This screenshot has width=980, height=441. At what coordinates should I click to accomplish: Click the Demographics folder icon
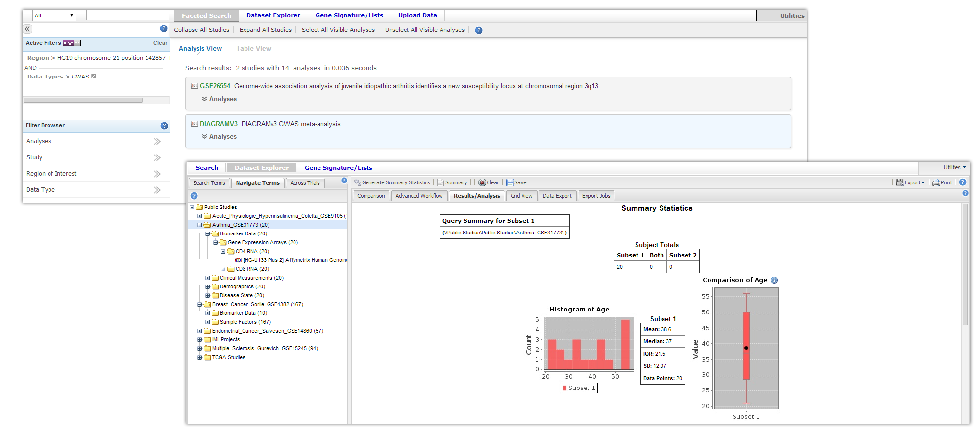[x=215, y=286]
